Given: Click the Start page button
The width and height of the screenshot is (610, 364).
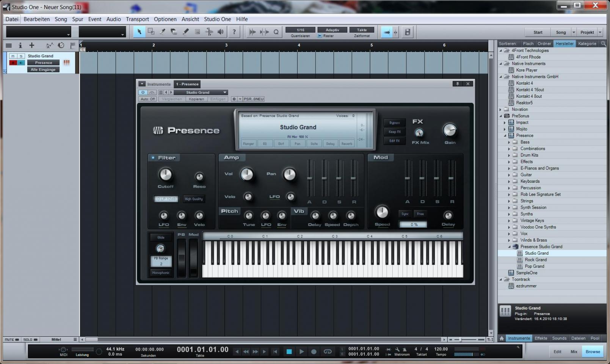Looking at the screenshot, I should coord(538,32).
